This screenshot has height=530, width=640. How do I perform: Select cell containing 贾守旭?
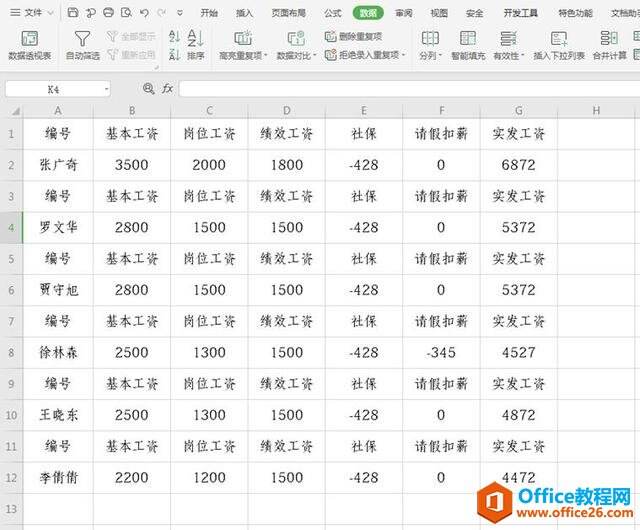tap(58, 290)
